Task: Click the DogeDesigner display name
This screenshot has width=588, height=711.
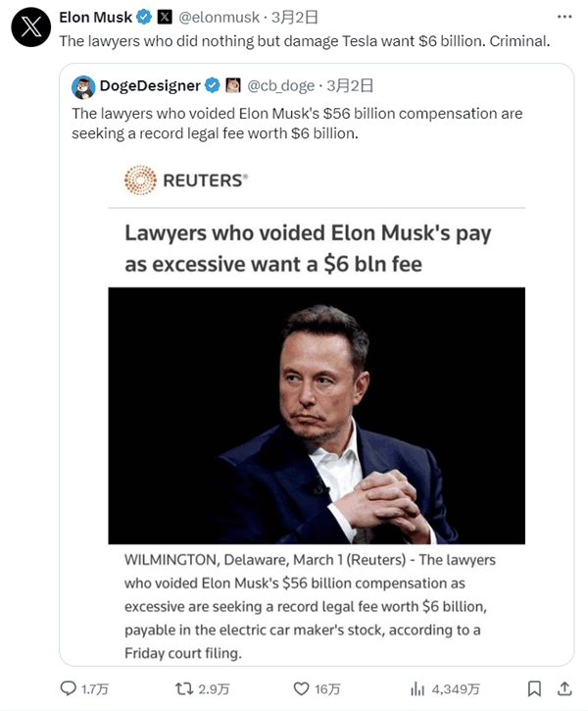Action: (x=149, y=87)
